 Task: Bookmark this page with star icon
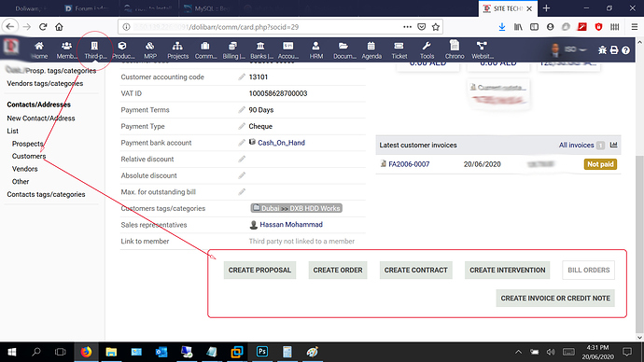[x=436, y=27]
